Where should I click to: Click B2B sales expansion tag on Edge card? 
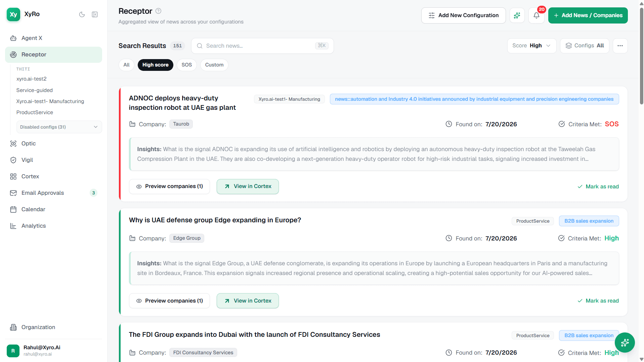[x=589, y=221]
